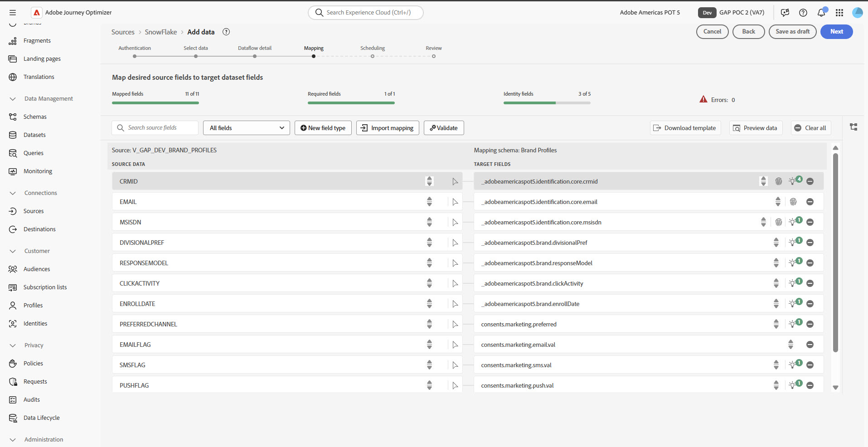The width and height of the screenshot is (868, 447).
Task: Click the Scheduling step marker
Action: [x=373, y=56]
